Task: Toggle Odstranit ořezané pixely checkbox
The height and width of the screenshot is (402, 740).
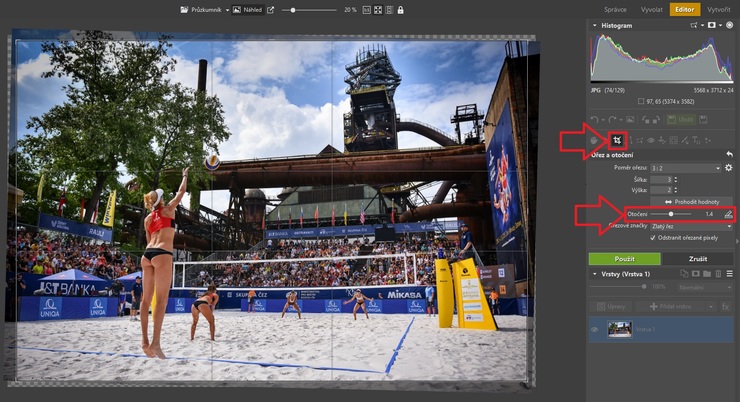Action: pyautogui.click(x=654, y=238)
